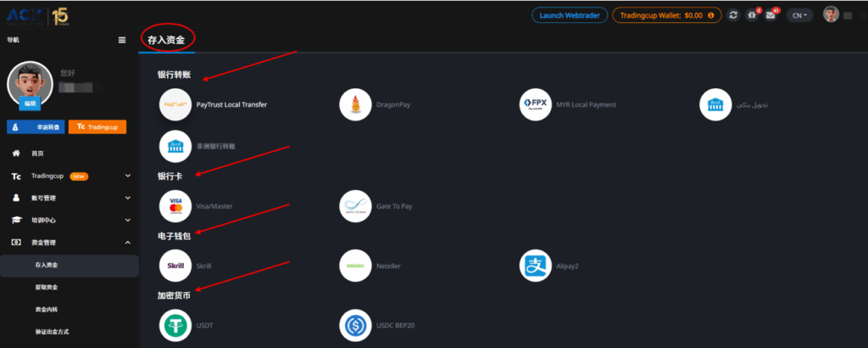Open the gift notifications icon
The width and height of the screenshot is (868, 348).
point(752,15)
